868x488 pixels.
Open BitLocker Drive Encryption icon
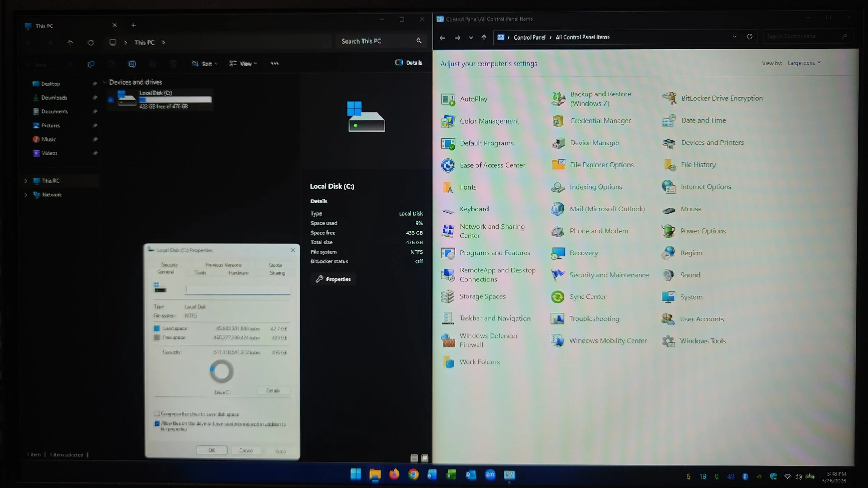pyautogui.click(x=669, y=99)
